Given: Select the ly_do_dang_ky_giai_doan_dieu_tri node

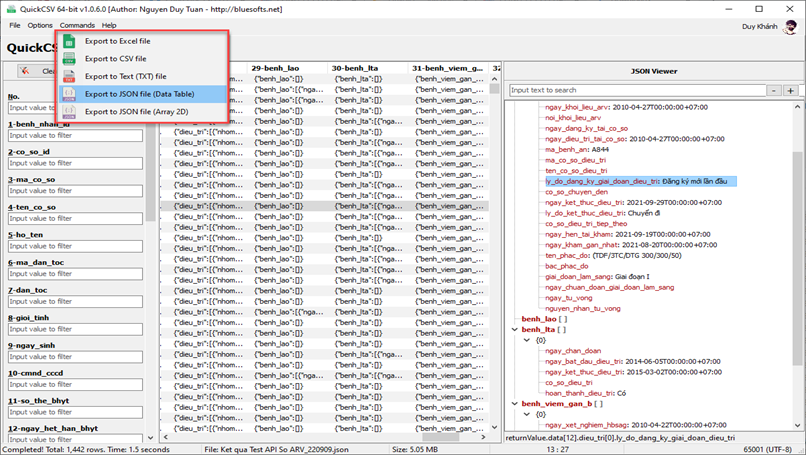Looking at the screenshot, I should pyautogui.click(x=640, y=181).
